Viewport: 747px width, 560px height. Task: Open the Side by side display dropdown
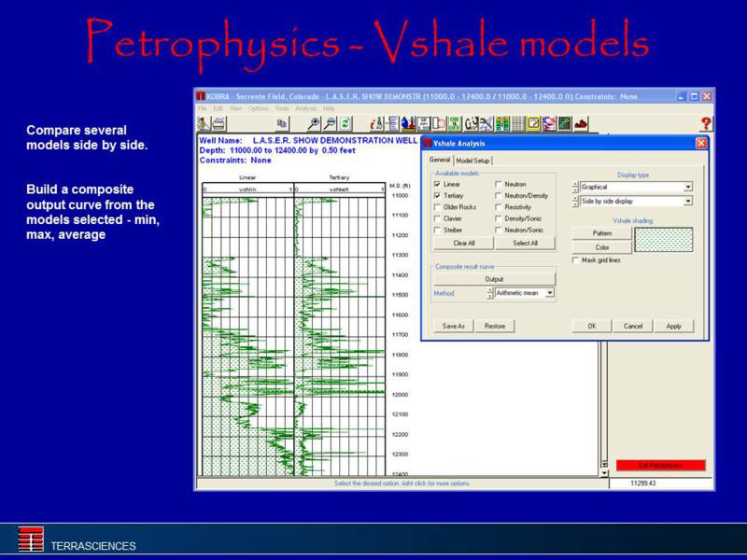(687, 201)
